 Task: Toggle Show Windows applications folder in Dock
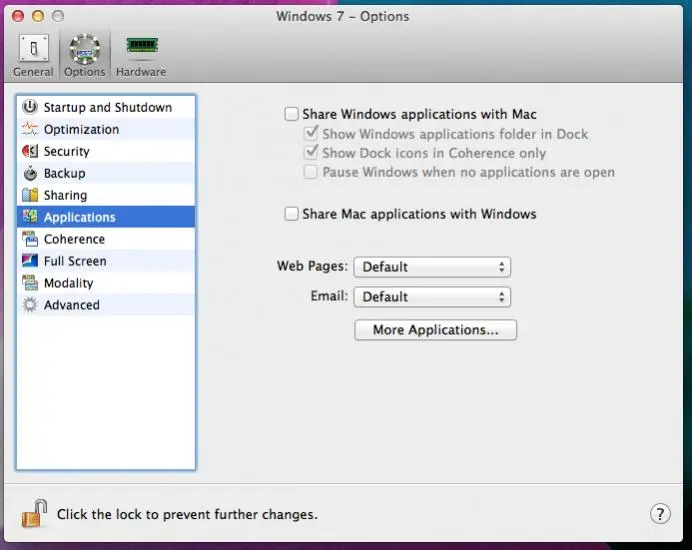(x=312, y=134)
